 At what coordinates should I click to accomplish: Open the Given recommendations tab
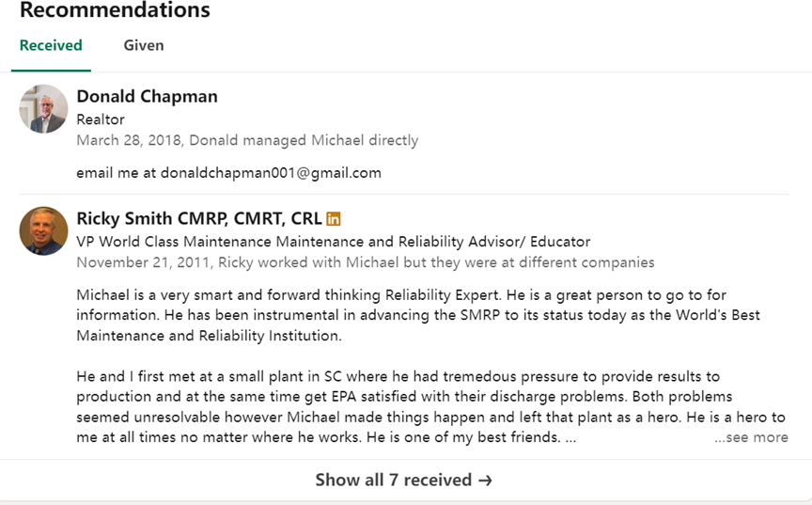pyautogui.click(x=144, y=45)
